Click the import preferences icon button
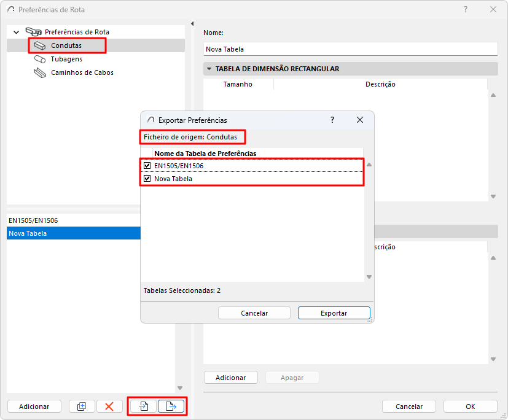Image resolution: width=508 pixels, height=420 pixels. [x=144, y=406]
